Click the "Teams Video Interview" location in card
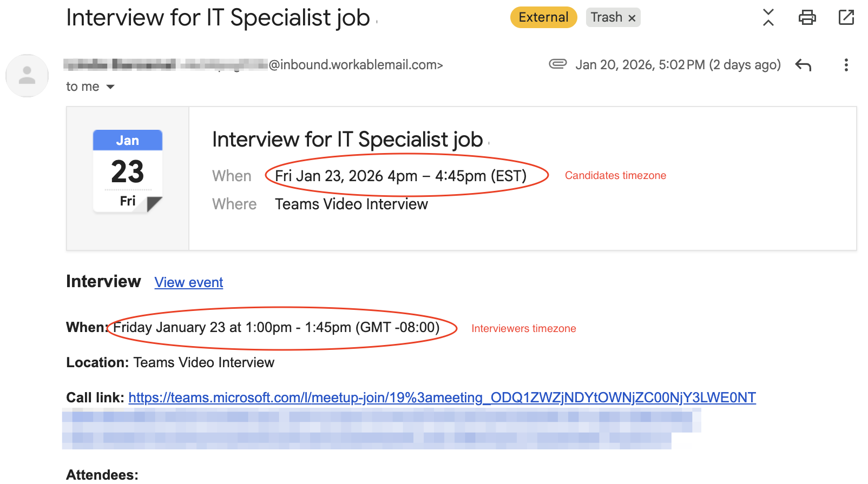 coord(351,204)
